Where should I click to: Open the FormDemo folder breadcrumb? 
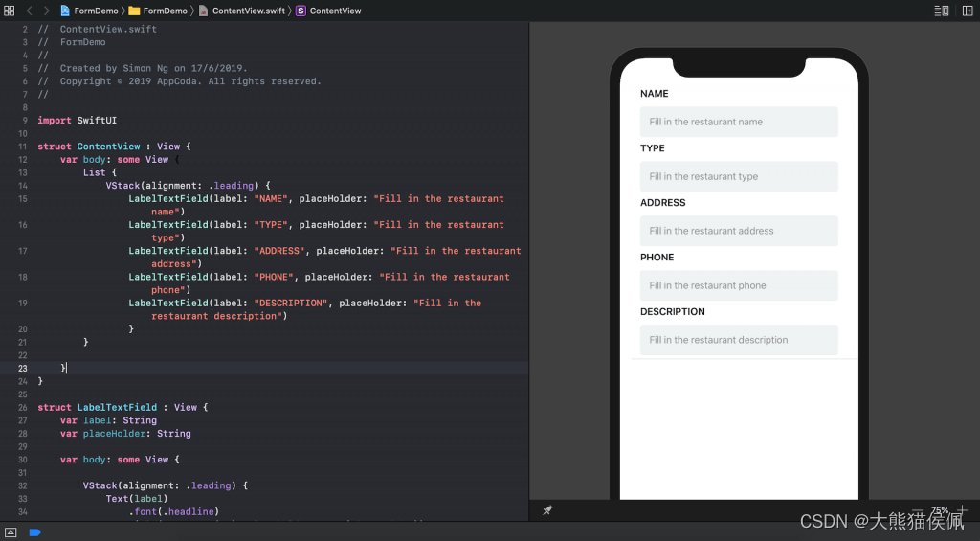[x=158, y=11]
